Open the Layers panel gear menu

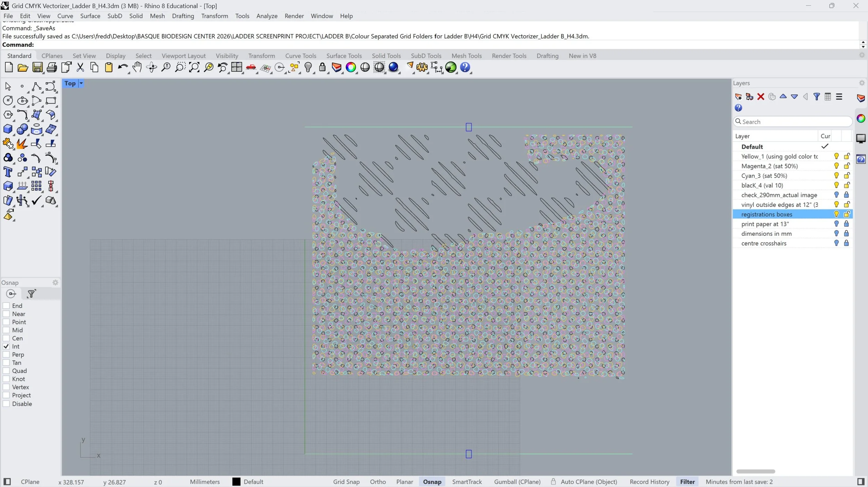click(862, 83)
